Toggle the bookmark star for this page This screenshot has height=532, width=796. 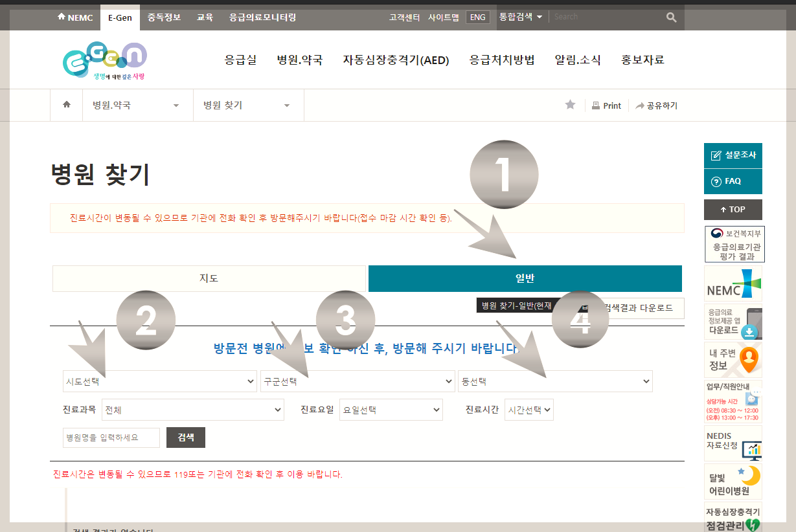[570, 105]
